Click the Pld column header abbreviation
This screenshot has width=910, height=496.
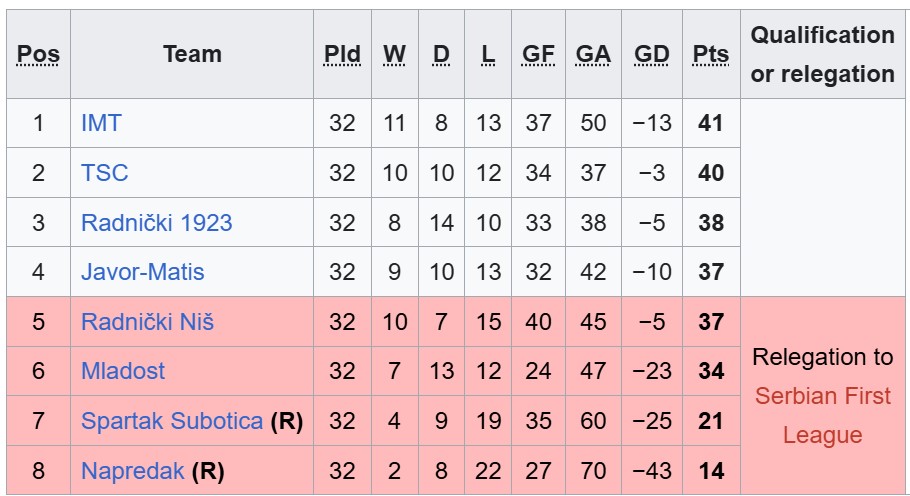[342, 55]
